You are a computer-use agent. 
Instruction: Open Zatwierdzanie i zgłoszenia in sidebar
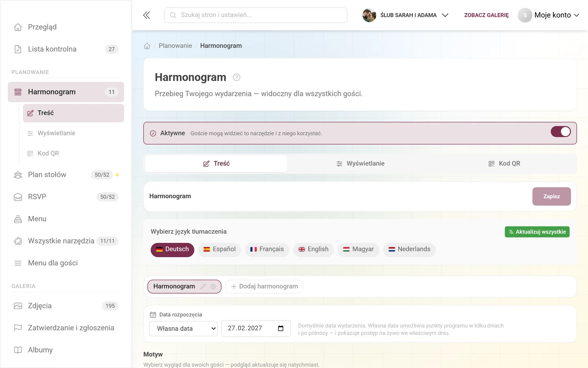(x=66, y=328)
